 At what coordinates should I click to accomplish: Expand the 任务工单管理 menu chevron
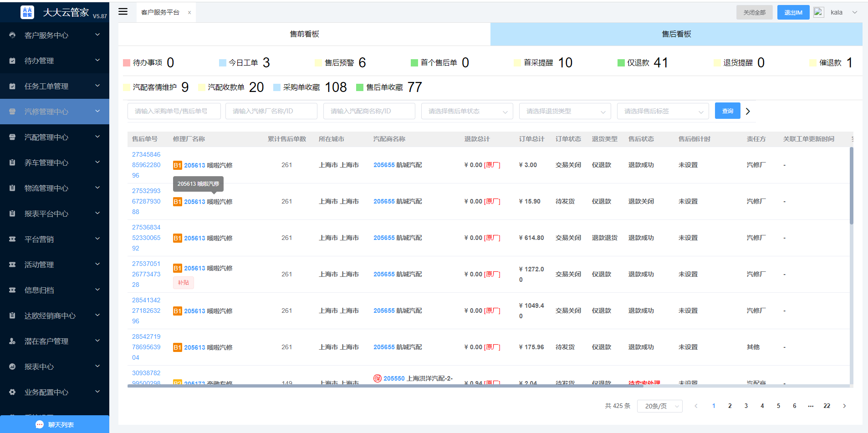click(97, 86)
